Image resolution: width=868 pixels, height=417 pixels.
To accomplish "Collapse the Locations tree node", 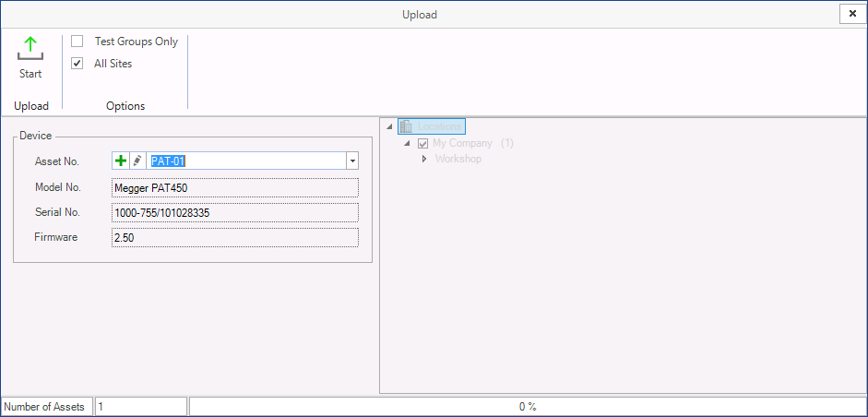I will click(389, 126).
